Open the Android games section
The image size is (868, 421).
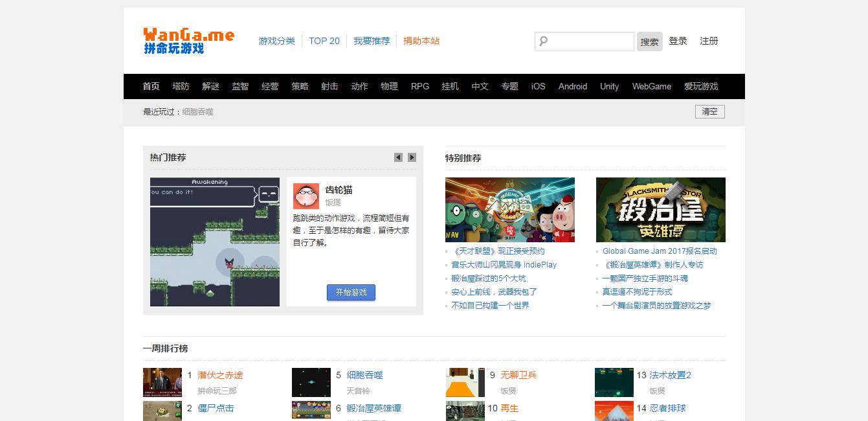572,86
